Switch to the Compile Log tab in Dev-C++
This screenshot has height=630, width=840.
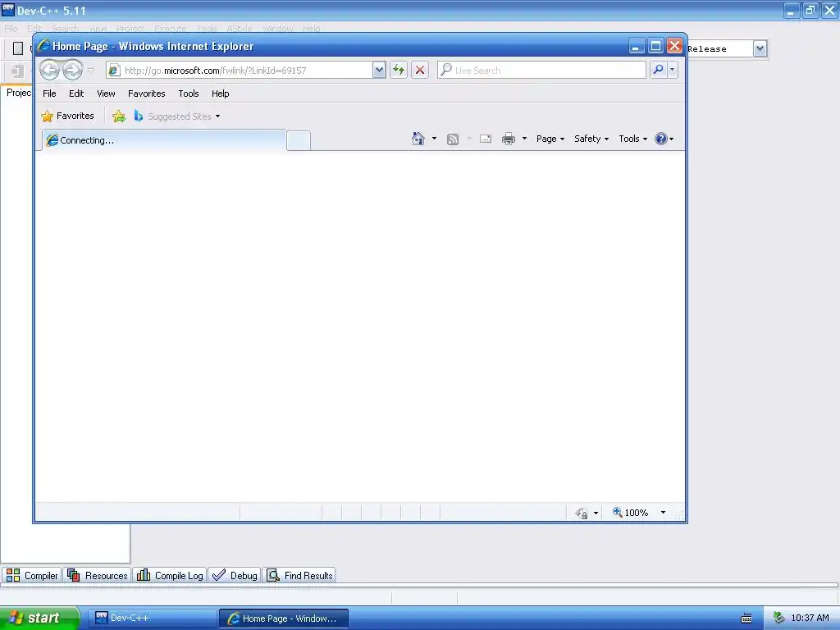click(x=170, y=575)
